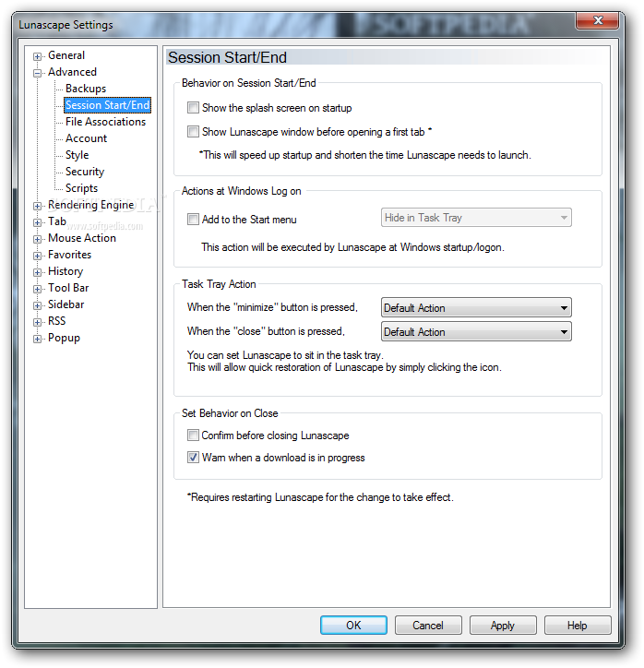644x668 pixels.
Task: Collapse the Advanced tree node
Action: pyautogui.click(x=38, y=73)
